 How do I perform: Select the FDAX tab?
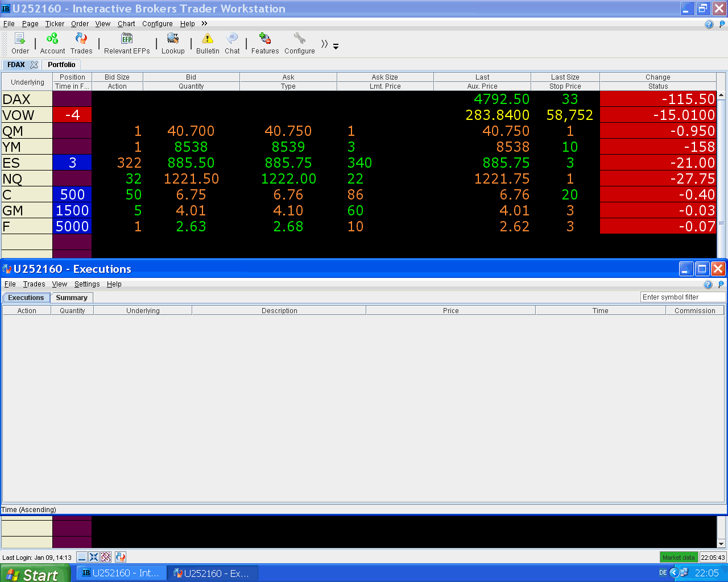pyautogui.click(x=16, y=65)
